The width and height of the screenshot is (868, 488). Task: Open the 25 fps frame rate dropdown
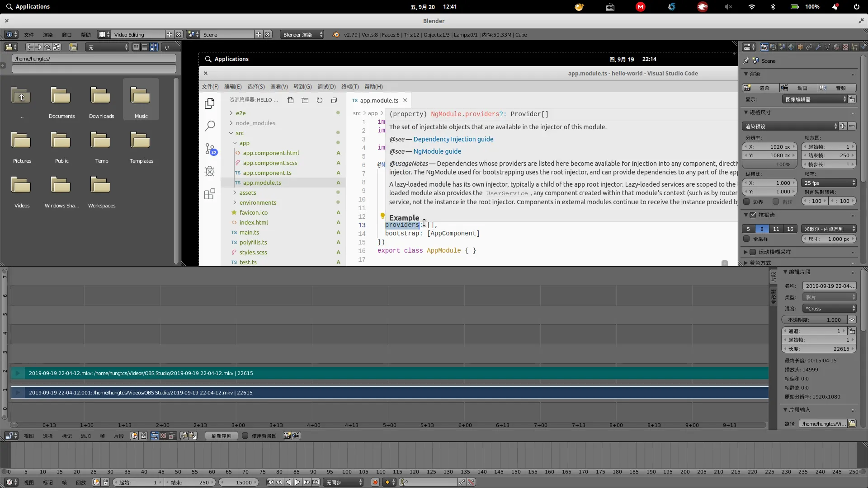(x=829, y=183)
